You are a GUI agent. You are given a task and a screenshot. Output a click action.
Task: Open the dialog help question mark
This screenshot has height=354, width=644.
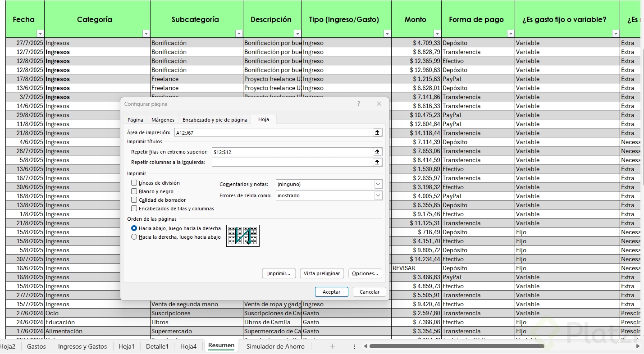[359, 104]
